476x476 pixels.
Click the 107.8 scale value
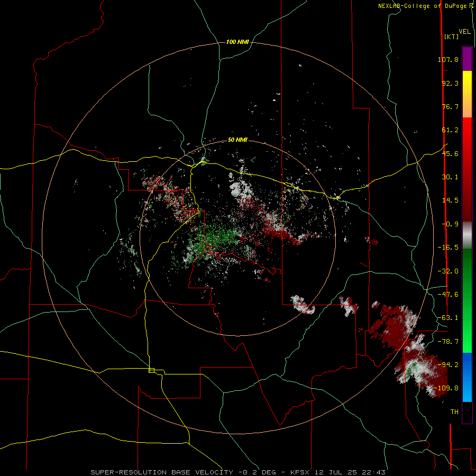point(448,59)
